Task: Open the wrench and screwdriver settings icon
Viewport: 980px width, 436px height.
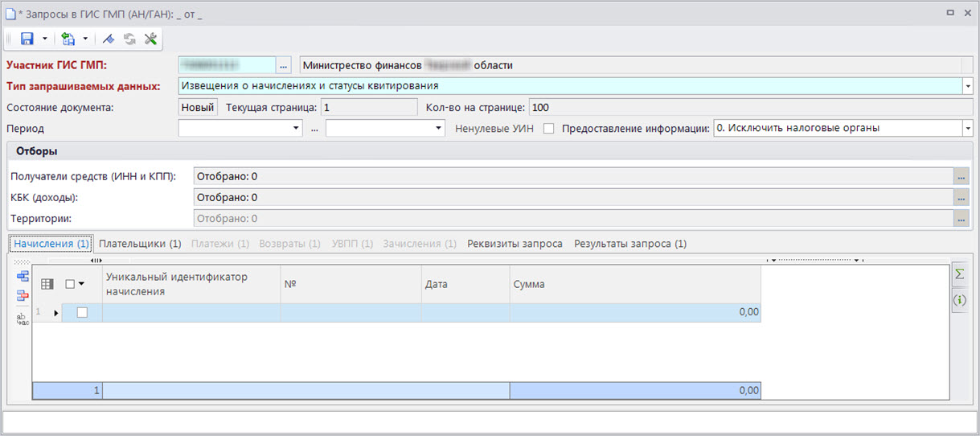Action: pyautogui.click(x=150, y=39)
